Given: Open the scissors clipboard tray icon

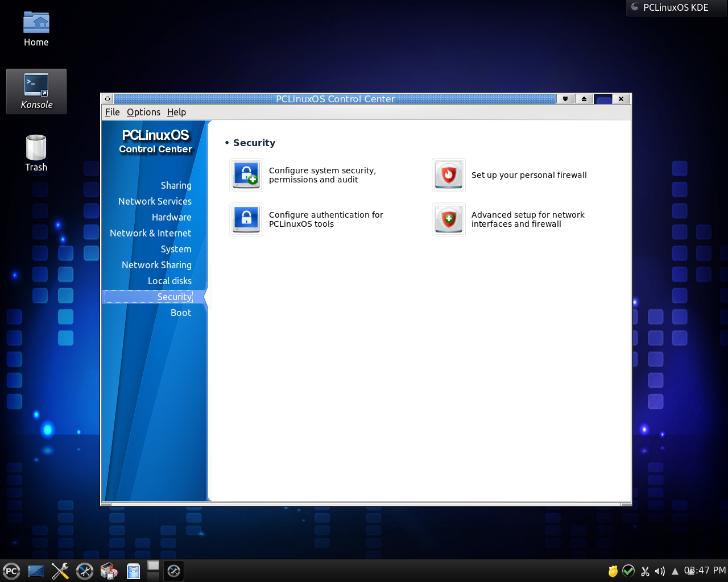Looking at the screenshot, I should (645, 571).
